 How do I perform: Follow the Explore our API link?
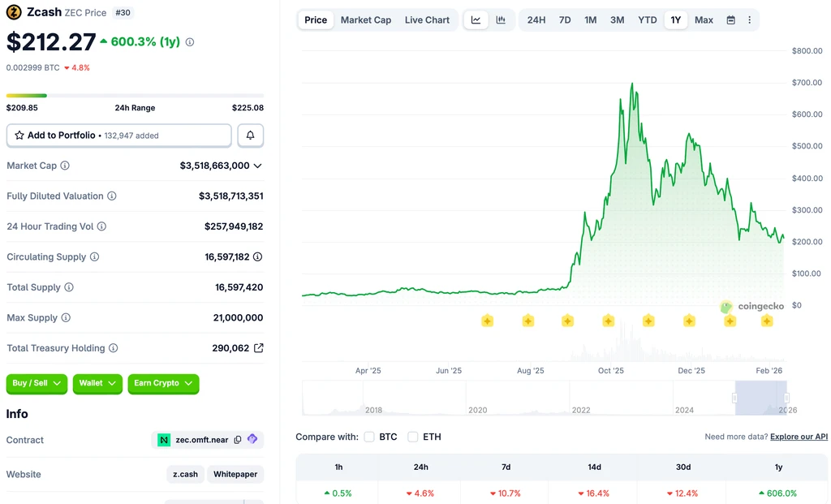tap(799, 437)
